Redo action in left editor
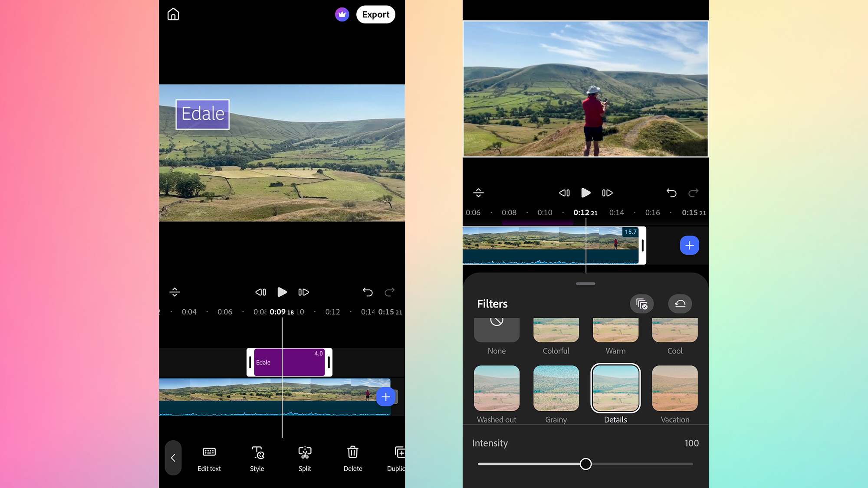Screen dimensions: 868x488 coord(390,292)
